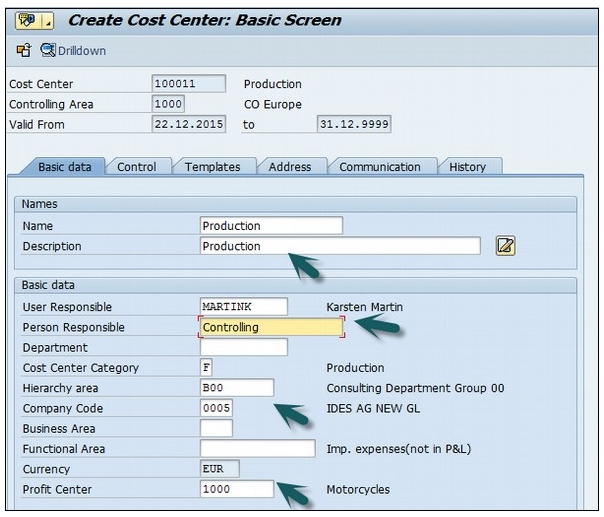Click the Drilldown toolbar button
This screenshot has width=604, height=517.
[73, 51]
